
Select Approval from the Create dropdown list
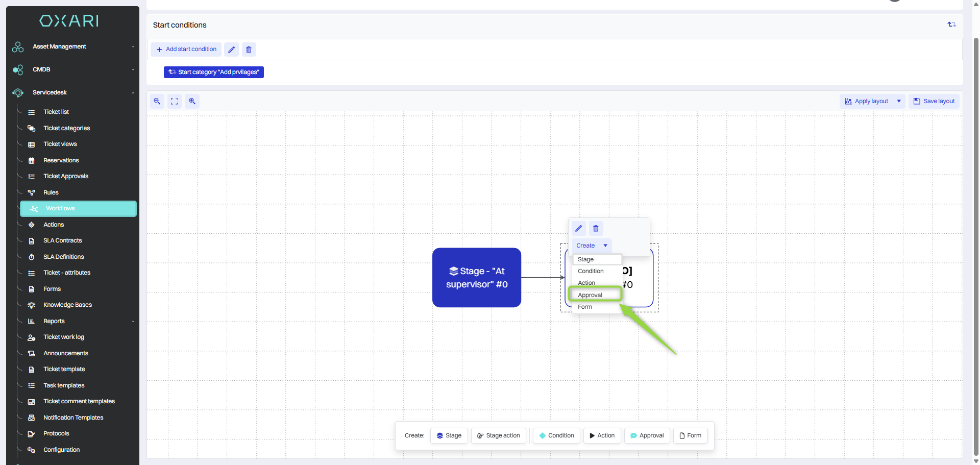tap(590, 295)
